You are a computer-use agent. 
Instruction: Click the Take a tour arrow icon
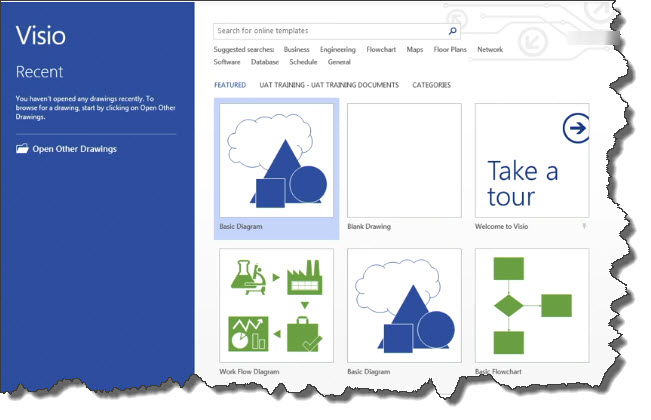pos(576,128)
